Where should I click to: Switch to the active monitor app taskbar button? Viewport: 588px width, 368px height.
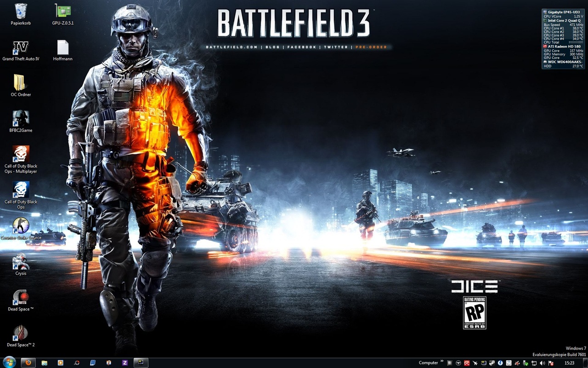point(141,362)
